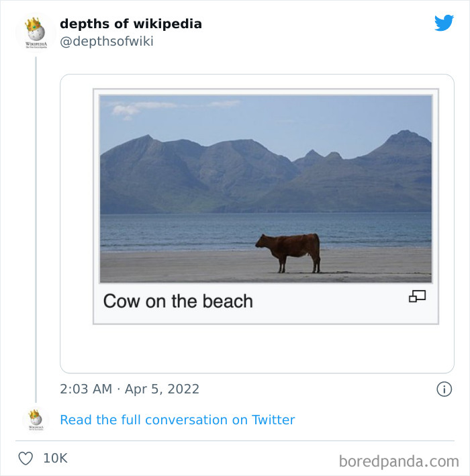Screen dimensions: 470x476
Task: Click the small avatar beside conversation link
Action: pyautogui.click(x=35, y=420)
